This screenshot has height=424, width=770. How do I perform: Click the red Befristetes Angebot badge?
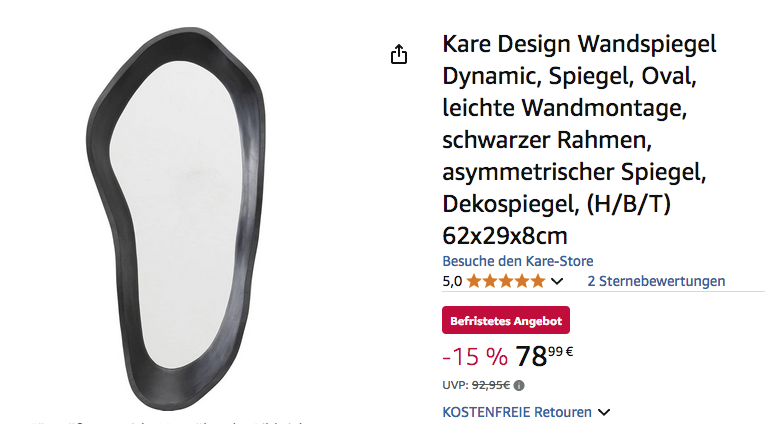coord(506,320)
